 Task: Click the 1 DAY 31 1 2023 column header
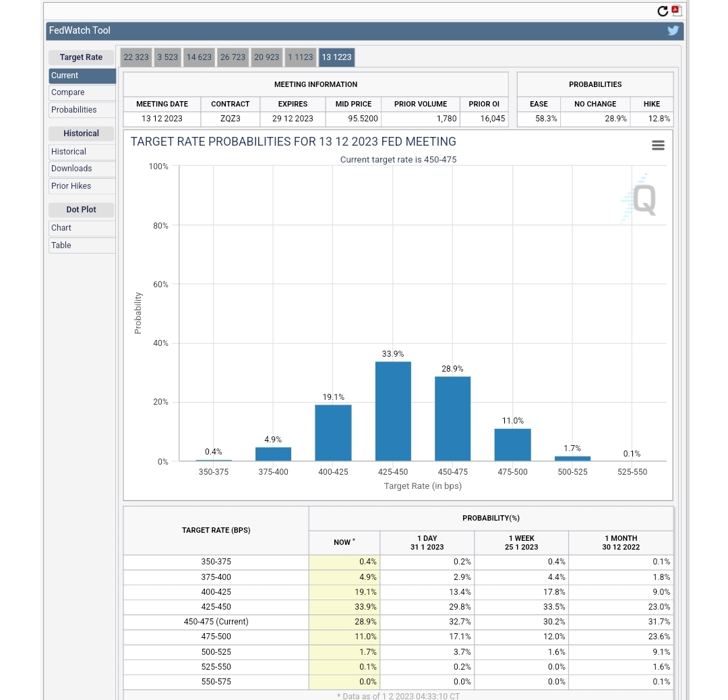(x=427, y=543)
